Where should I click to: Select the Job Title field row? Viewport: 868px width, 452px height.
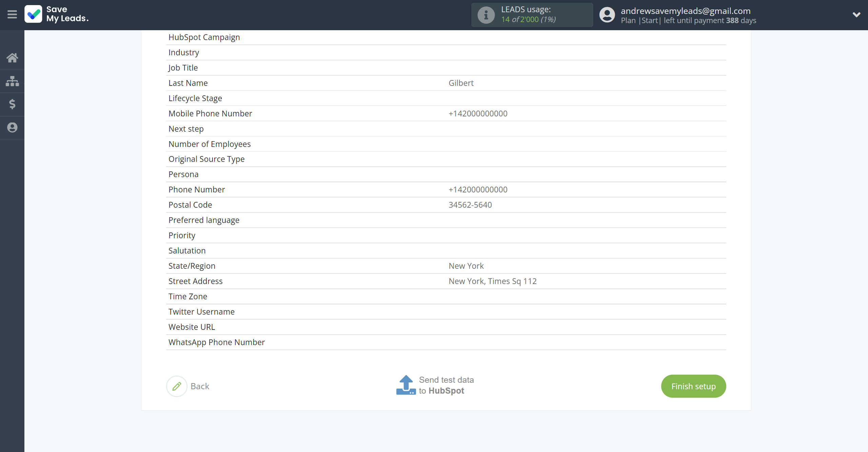coord(446,68)
